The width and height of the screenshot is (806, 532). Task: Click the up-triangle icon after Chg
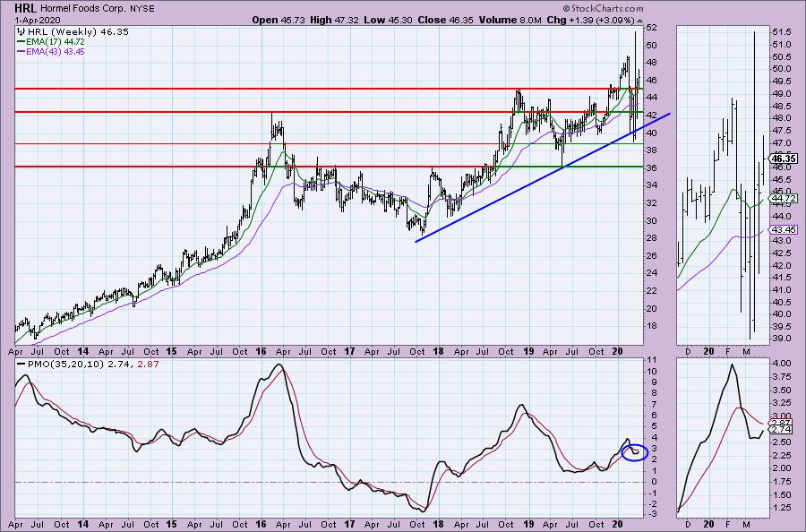coord(639,21)
